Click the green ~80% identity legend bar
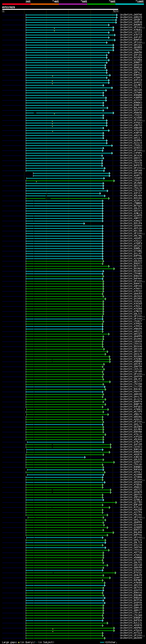The image size is (146, 644). click(x=101, y=4)
